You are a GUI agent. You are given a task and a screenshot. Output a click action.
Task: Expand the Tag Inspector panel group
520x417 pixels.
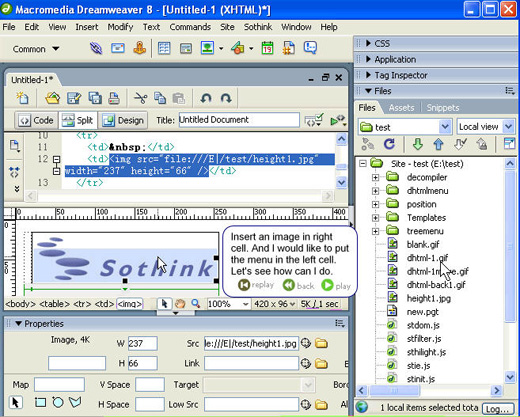(368, 75)
